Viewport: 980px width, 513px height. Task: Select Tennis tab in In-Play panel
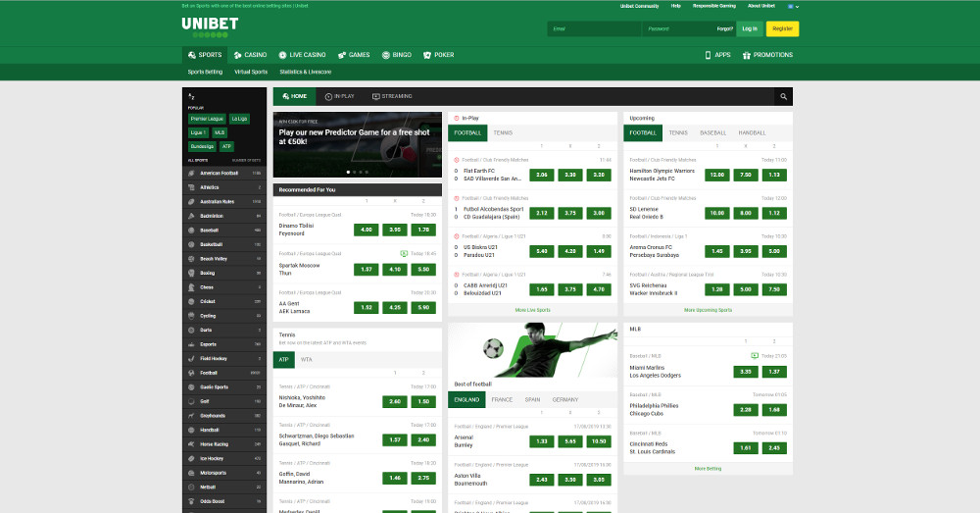(503, 132)
